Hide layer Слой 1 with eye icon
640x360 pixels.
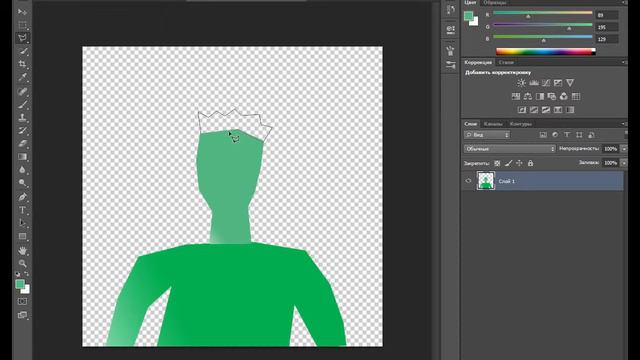pos(468,180)
